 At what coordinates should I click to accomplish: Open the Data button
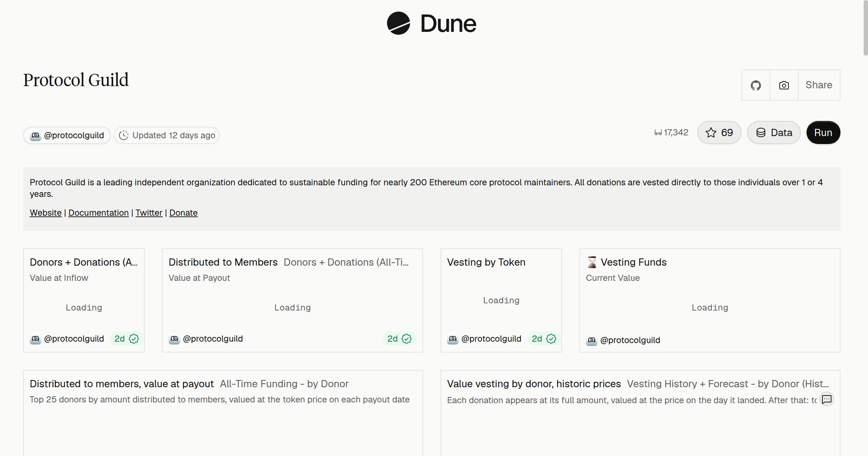(x=774, y=132)
